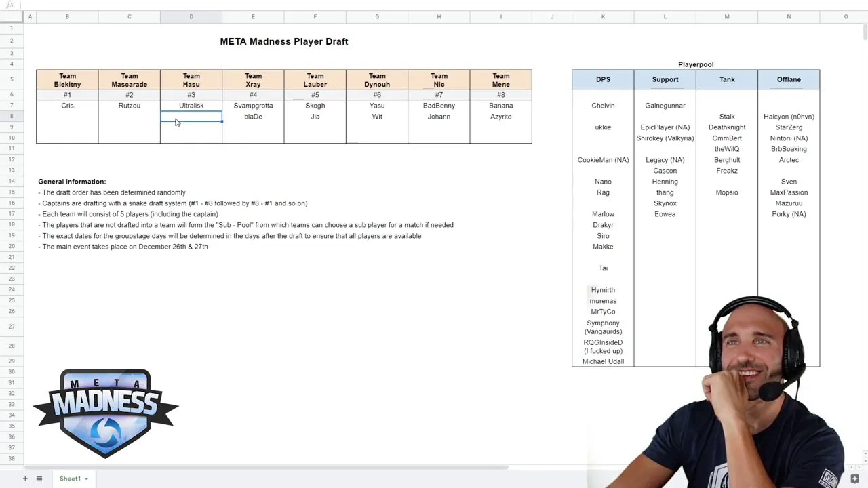Click the right scroll arrow at bottom
This screenshot has height=488, width=868.
[x=858, y=467]
